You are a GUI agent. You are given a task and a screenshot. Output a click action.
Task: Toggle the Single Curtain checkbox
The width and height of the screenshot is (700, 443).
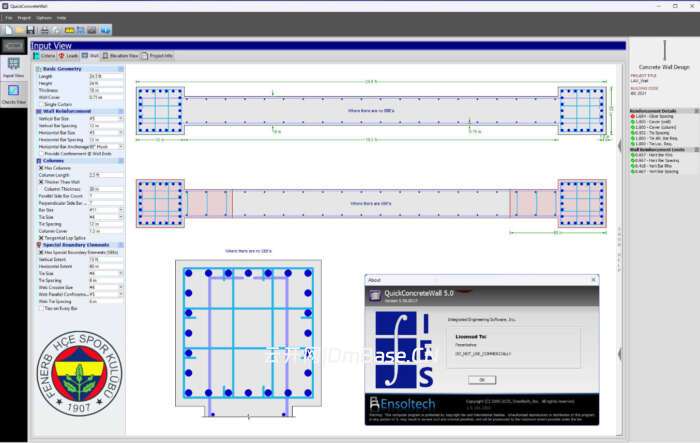click(x=41, y=104)
